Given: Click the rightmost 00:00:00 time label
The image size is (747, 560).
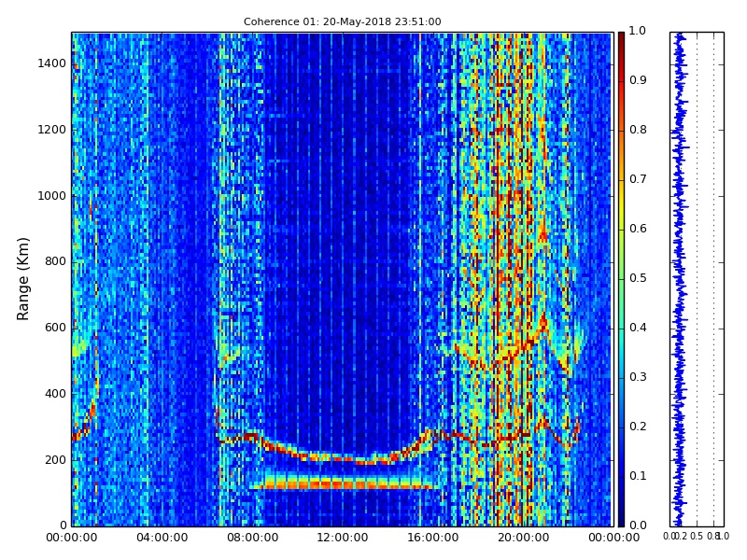Looking at the screenshot, I should (613, 539).
